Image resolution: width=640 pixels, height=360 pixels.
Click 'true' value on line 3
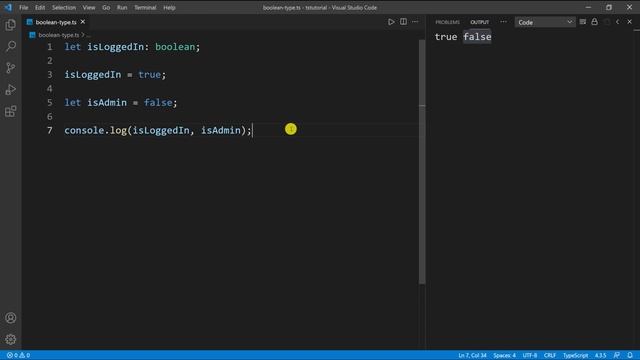(x=149, y=75)
